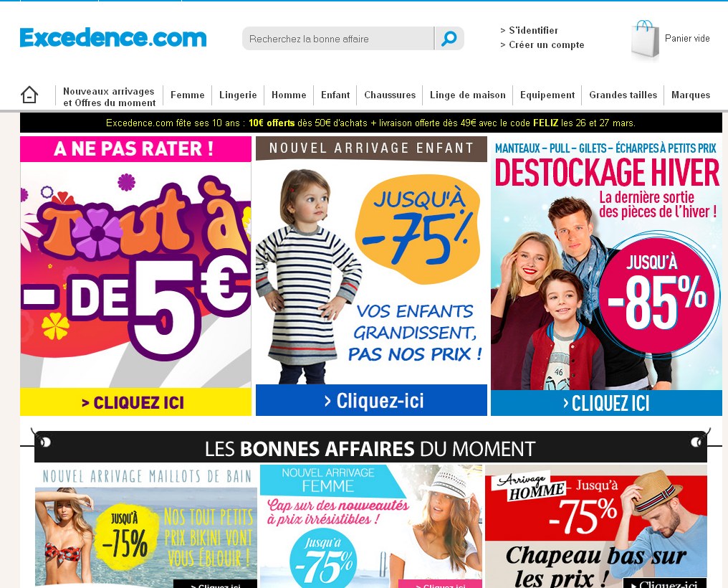Click into the search field
Viewport: 728px width, 588px height.
point(338,39)
